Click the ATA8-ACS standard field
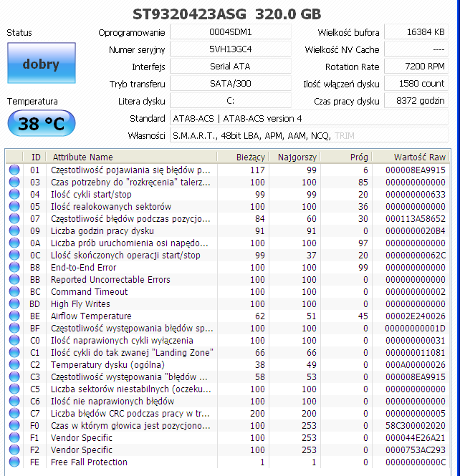Viewport: 460px width, 476px height. click(x=309, y=118)
